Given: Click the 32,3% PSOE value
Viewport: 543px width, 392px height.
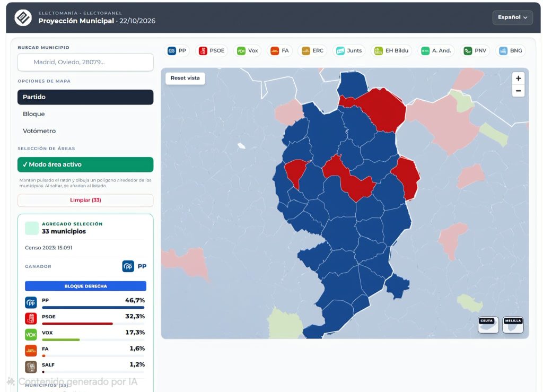Looking at the screenshot, I should tap(135, 316).
